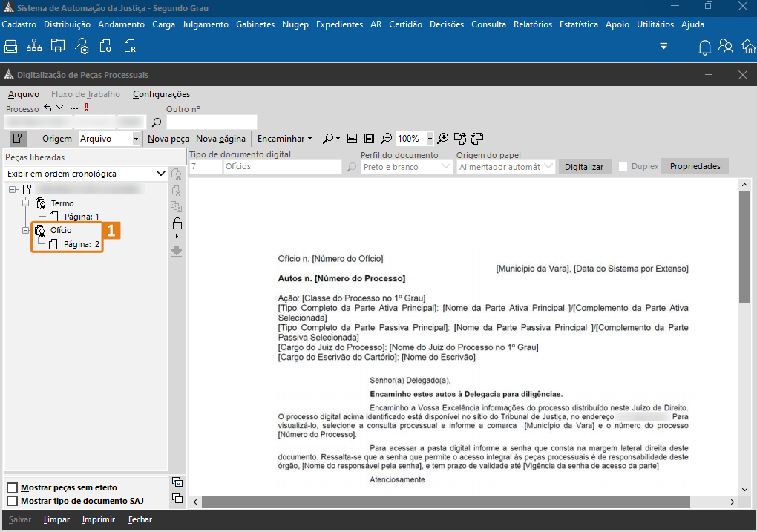Click Limpar in the bottom bar
Screen dimensions: 757x532
click(x=56, y=520)
